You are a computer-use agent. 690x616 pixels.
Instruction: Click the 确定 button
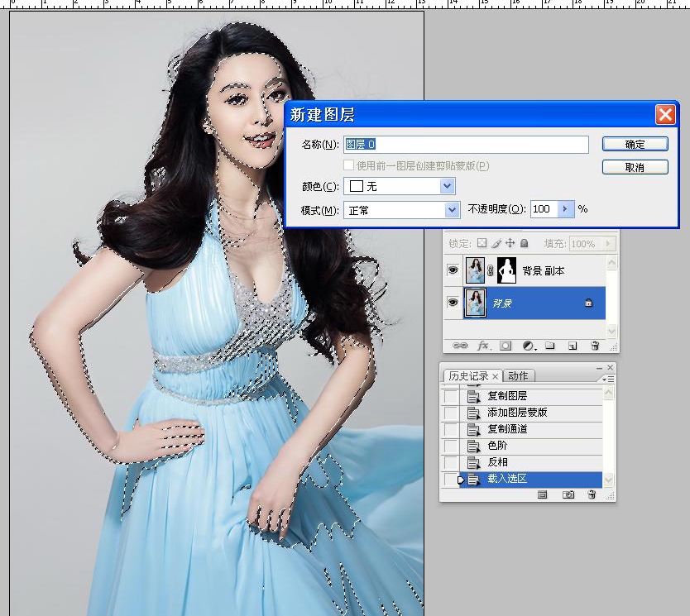(635, 144)
